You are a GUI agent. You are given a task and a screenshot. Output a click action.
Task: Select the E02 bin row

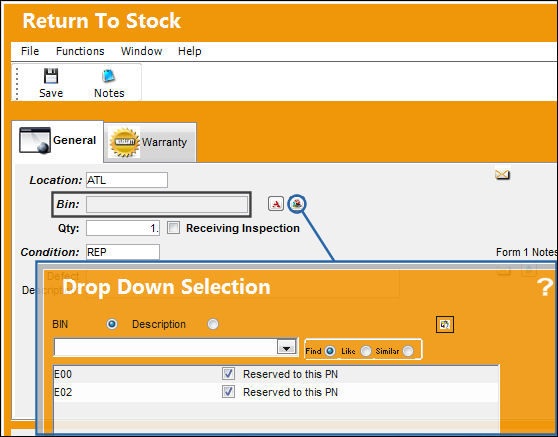276,393
